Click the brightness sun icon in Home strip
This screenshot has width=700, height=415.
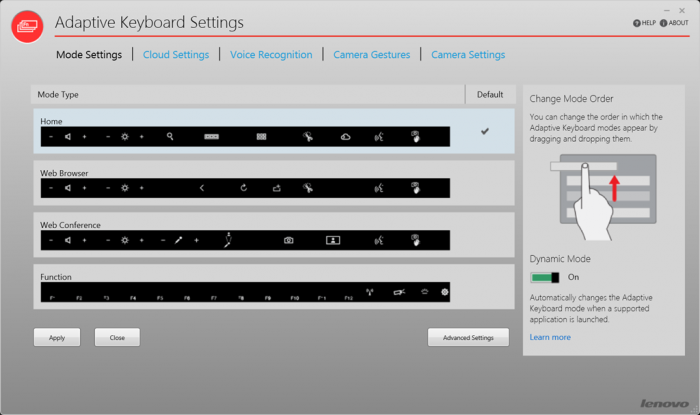(x=125, y=135)
